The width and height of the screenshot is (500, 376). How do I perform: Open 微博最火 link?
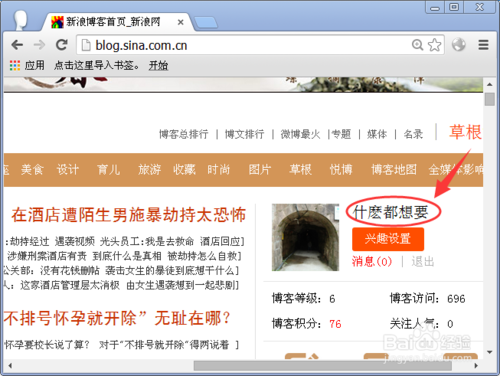click(300, 134)
